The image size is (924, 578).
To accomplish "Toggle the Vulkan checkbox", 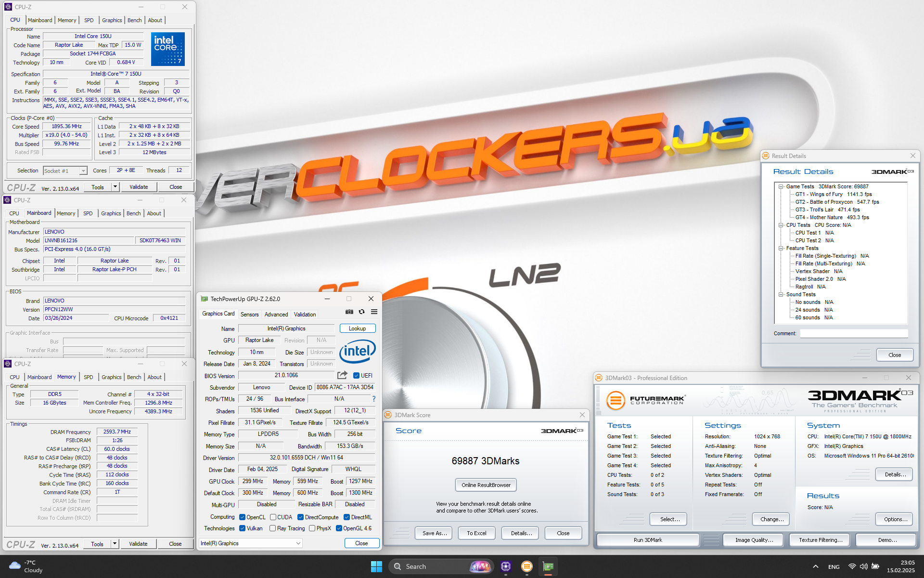I will coord(243,528).
